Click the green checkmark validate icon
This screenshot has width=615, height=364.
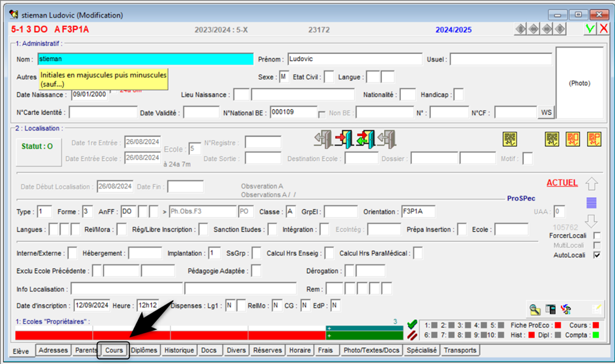point(590,29)
